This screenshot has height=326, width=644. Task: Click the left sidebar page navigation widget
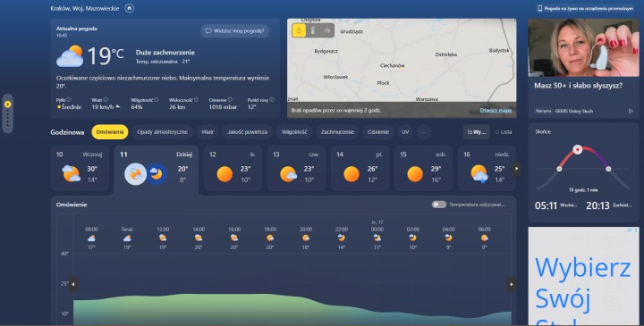pyautogui.click(x=7, y=113)
